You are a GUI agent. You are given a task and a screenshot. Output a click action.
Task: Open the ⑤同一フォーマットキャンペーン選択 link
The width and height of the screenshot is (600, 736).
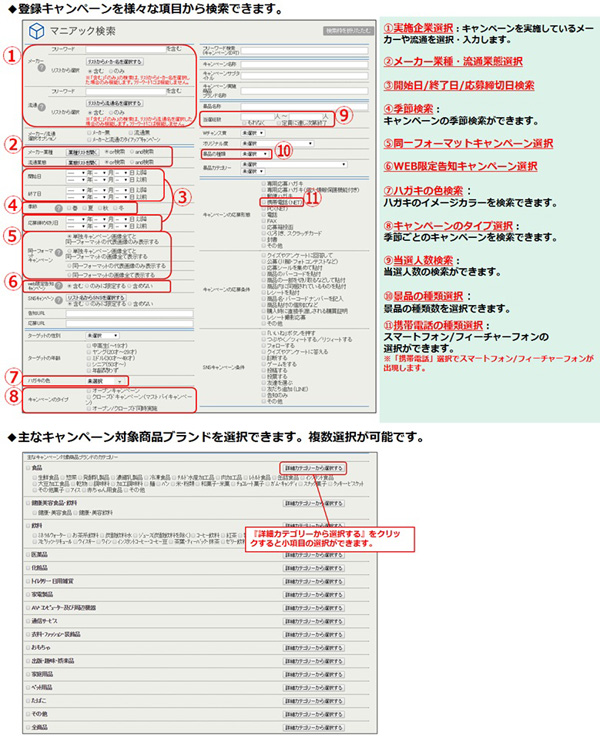pos(468,143)
